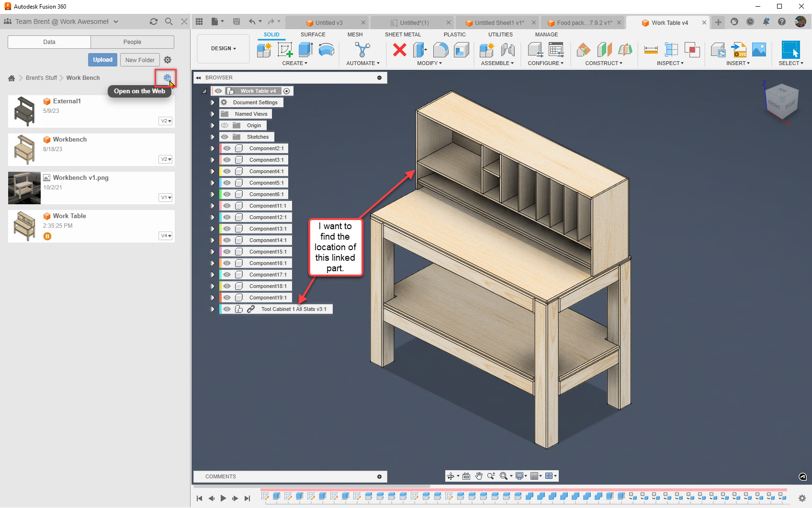Show the Origin folder visibility
812x508 pixels.
[225, 125]
